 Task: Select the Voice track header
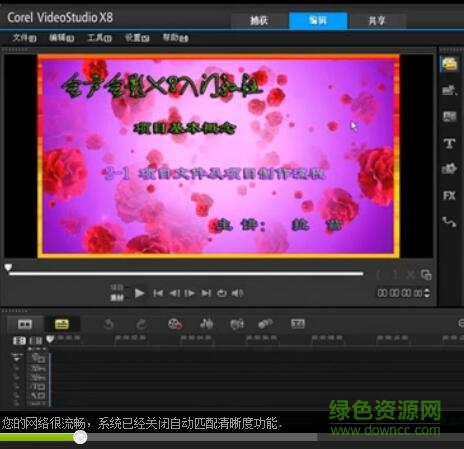(x=39, y=396)
